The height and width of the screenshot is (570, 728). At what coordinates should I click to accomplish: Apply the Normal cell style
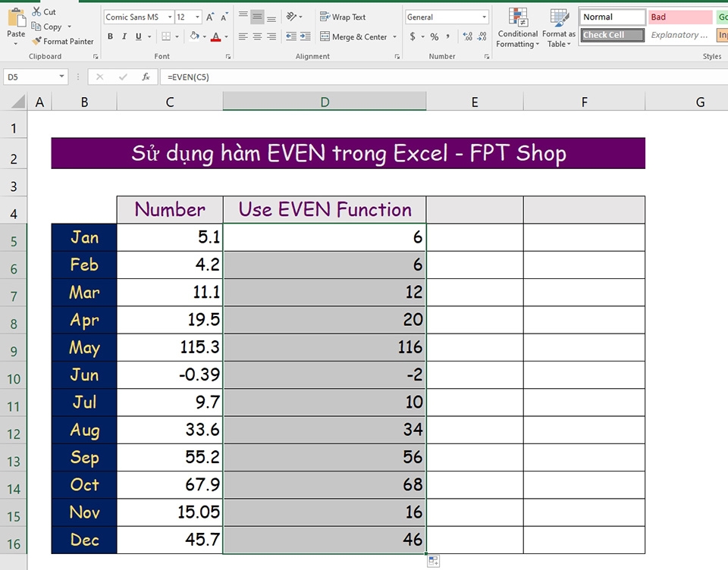click(613, 17)
